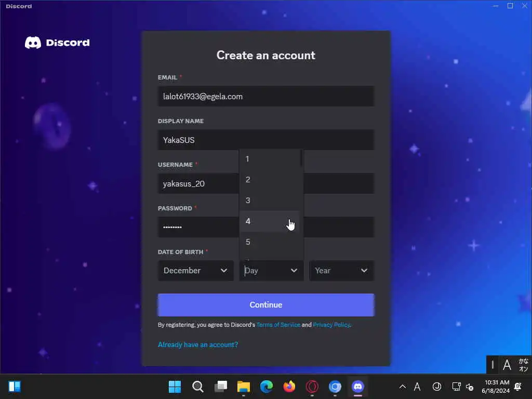Select day 3 from the dropdown list
This screenshot has width=532, height=399.
pos(270,200)
